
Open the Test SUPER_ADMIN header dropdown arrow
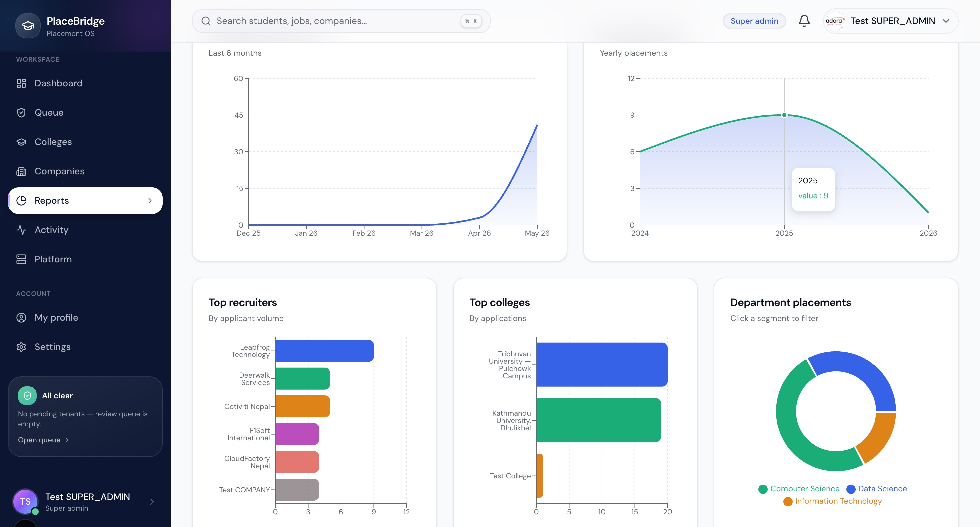click(x=946, y=21)
